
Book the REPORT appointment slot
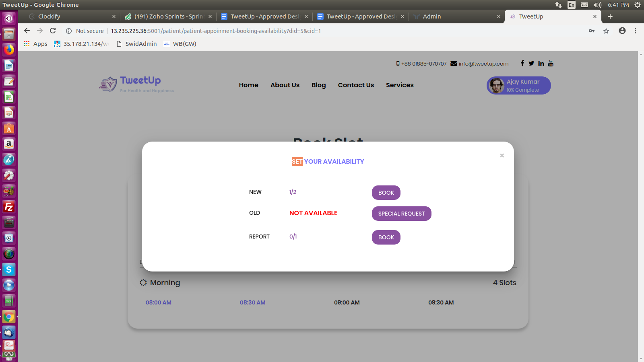coord(386,237)
